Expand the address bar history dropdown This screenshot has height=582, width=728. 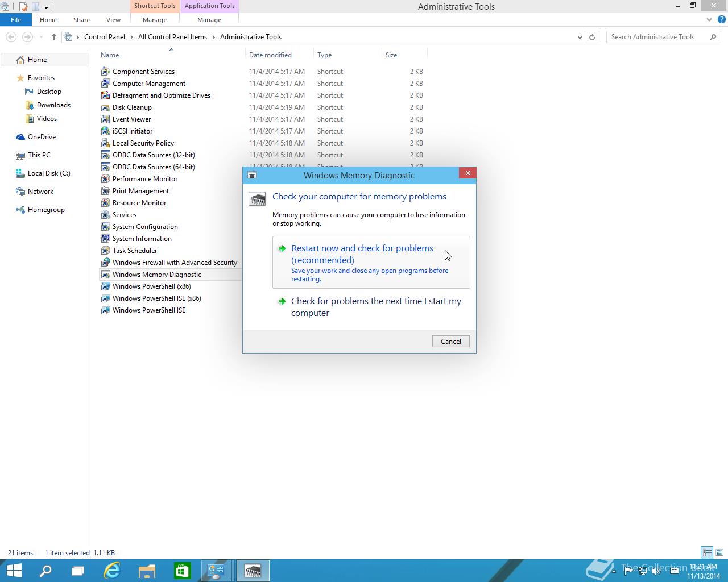tap(580, 37)
